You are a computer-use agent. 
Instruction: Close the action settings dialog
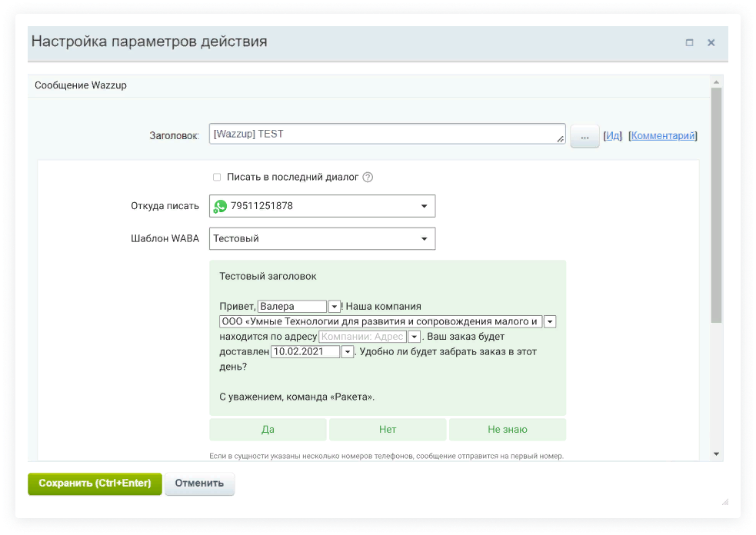click(711, 43)
